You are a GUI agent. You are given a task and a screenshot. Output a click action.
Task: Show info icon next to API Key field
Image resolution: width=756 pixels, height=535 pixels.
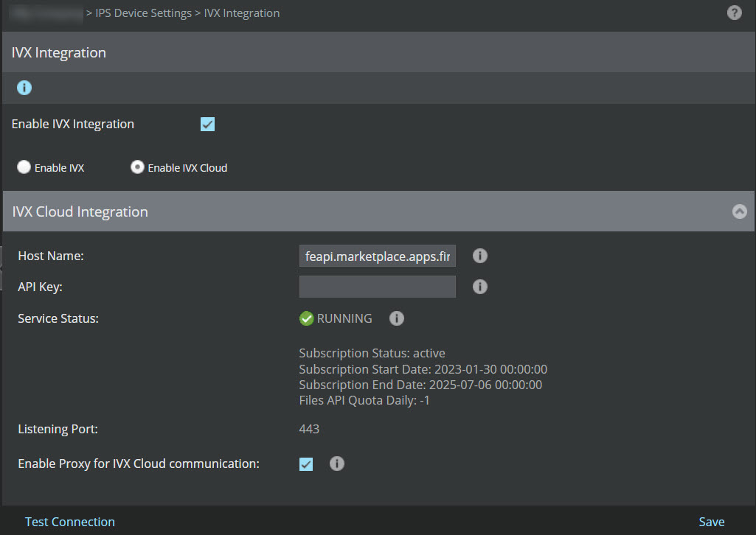point(479,287)
